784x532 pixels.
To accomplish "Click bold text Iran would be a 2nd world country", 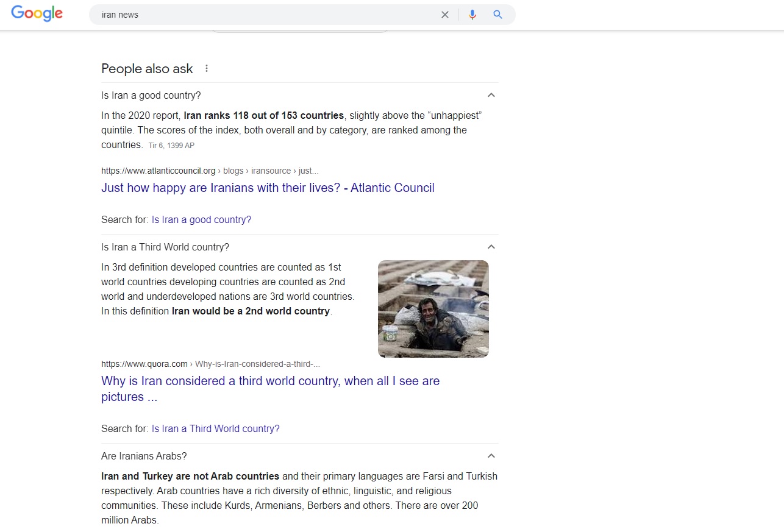I will click(251, 311).
